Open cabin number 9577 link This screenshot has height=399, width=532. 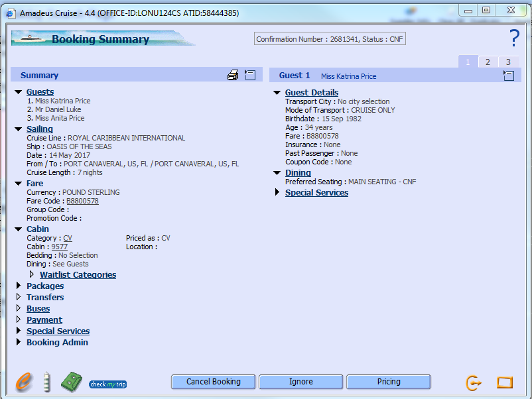(60, 247)
